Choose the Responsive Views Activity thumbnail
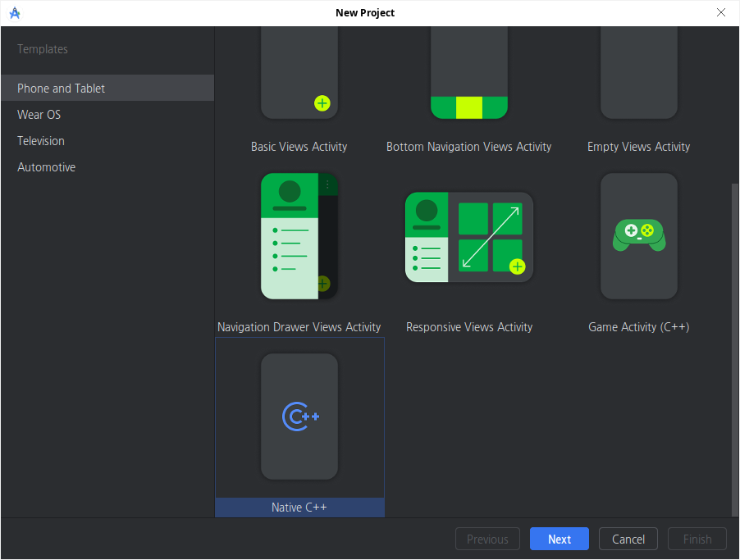Image resolution: width=740 pixels, height=560 pixels. [469, 237]
